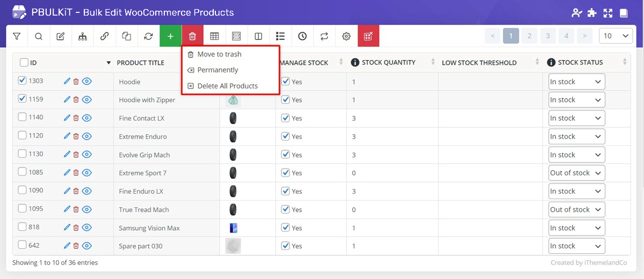Uncheck the checkbox for product 1303
The image size is (644, 279).
pyautogui.click(x=22, y=81)
